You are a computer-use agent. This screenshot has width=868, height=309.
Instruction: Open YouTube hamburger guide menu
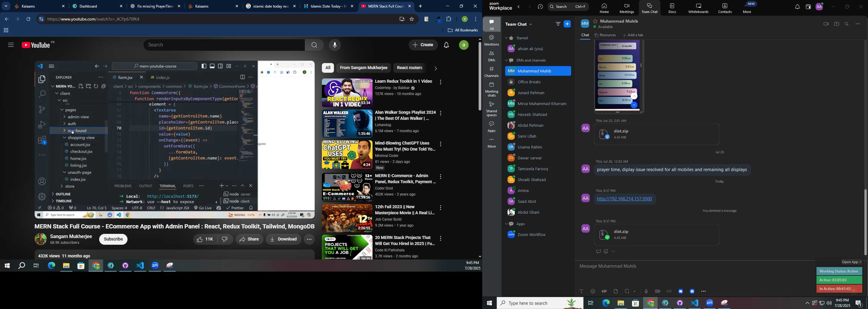[11, 45]
